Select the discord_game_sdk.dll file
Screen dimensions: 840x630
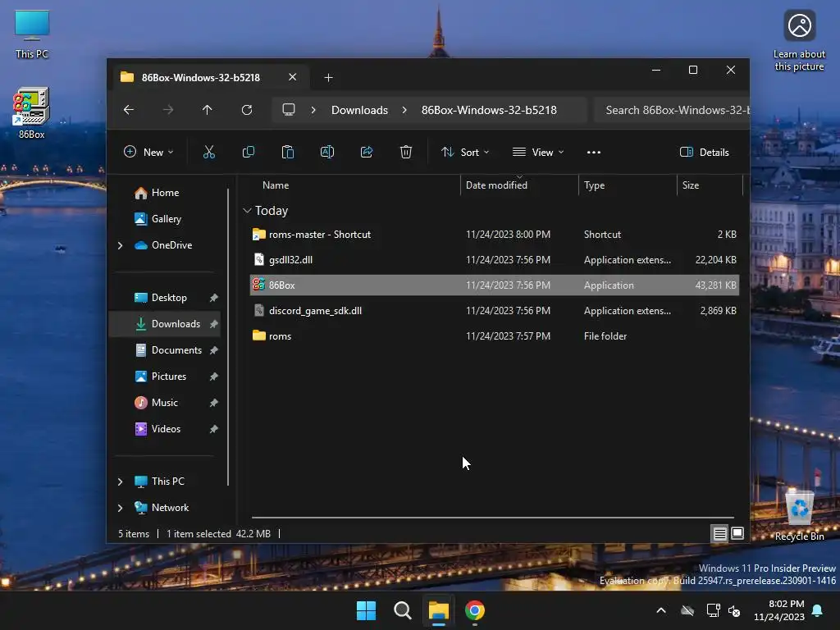point(495,311)
